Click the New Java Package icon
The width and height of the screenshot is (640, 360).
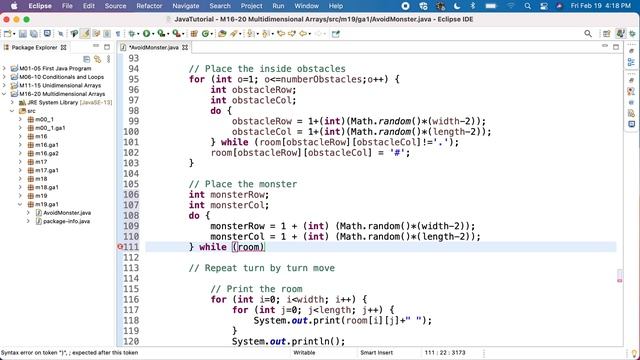point(194,34)
